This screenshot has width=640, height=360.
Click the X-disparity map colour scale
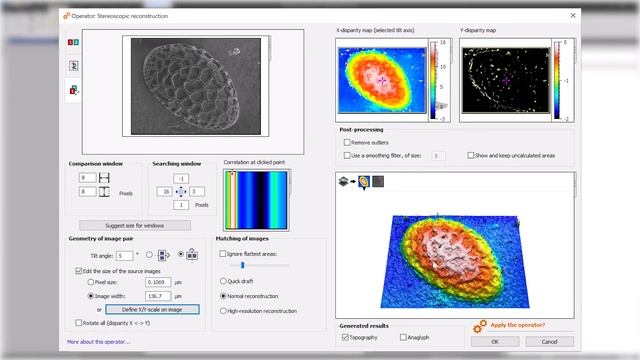coord(433,80)
